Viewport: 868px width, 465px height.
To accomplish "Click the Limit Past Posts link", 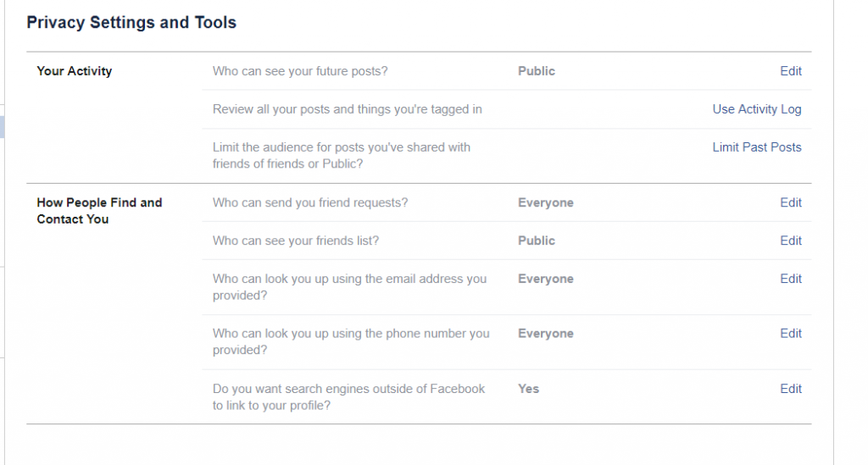I will (757, 147).
